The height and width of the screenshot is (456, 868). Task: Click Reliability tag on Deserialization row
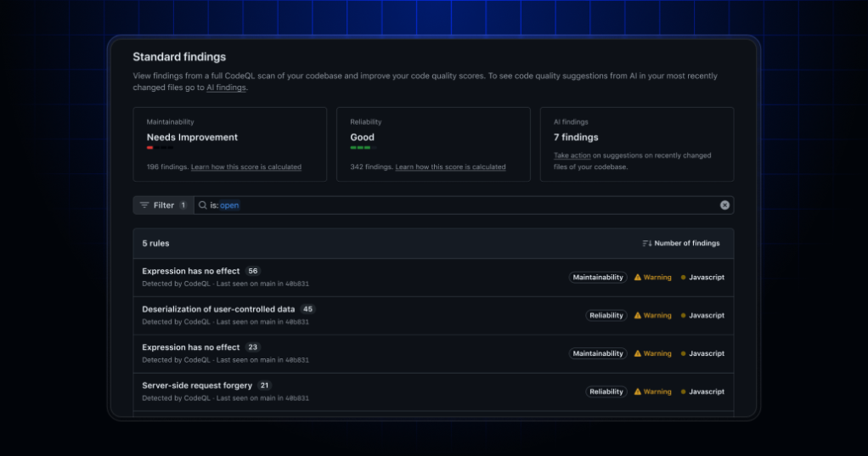(606, 315)
